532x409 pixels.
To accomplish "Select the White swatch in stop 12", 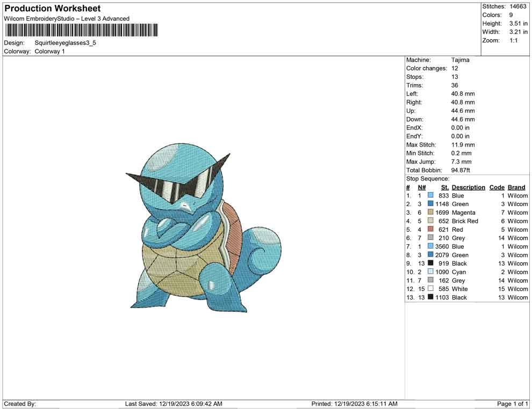I will coord(430,289).
